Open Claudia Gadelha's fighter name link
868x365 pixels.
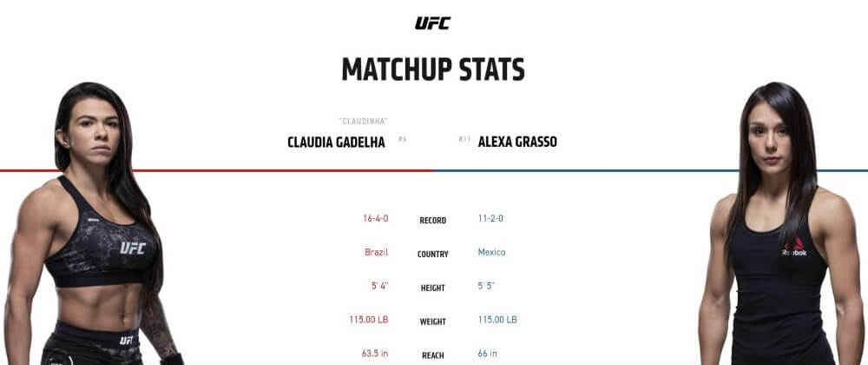(x=336, y=143)
